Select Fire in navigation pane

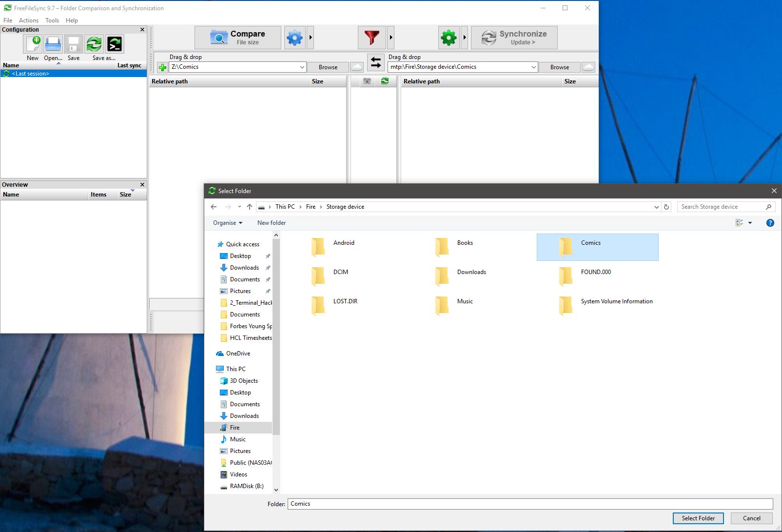239,428
